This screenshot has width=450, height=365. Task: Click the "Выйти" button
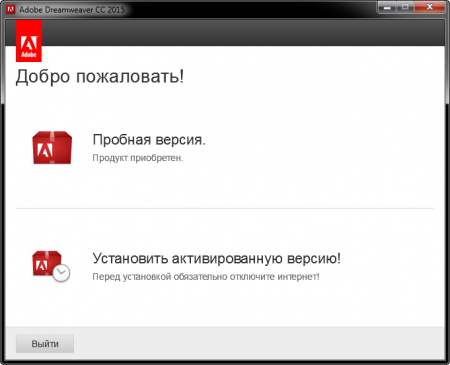coord(45,344)
